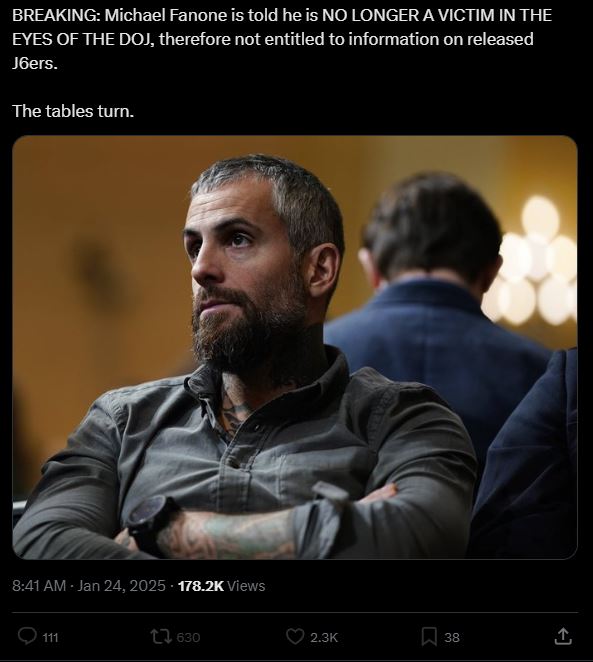Open the share menu via upload-arrow icon

click(563, 636)
